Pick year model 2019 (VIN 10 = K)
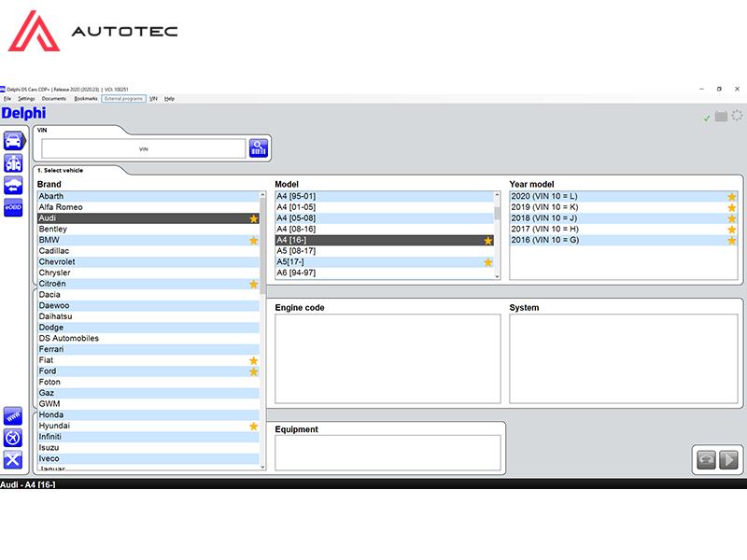This screenshot has height=560, width=747. click(624, 207)
